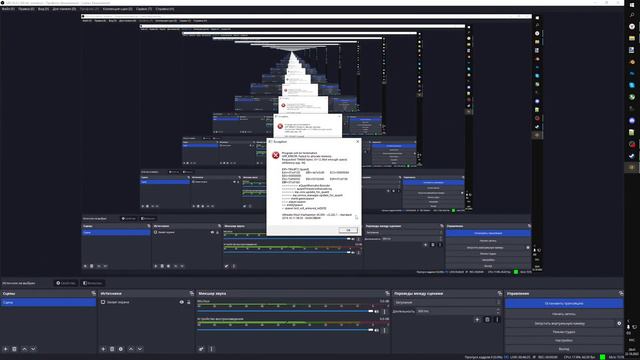The width and height of the screenshot is (640, 360).
Task: Open Mic/Aux channel options kebab icon
Action: pyautogui.click(x=384, y=312)
